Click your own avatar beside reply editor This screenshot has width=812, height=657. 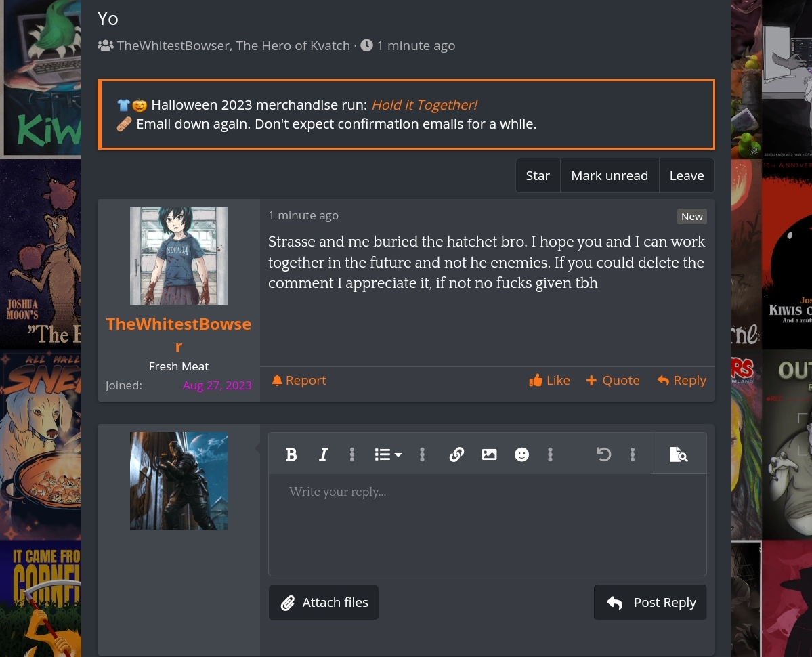click(x=179, y=481)
